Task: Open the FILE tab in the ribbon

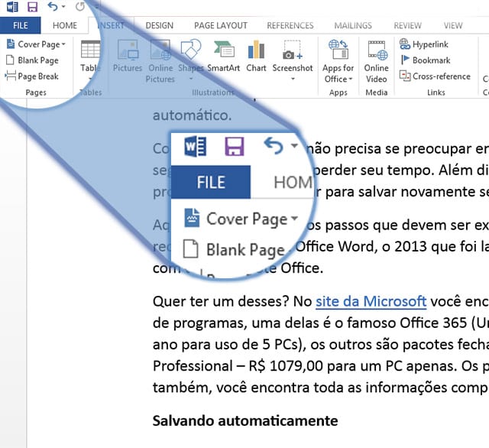Action: pyautogui.click(x=21, y=25)
